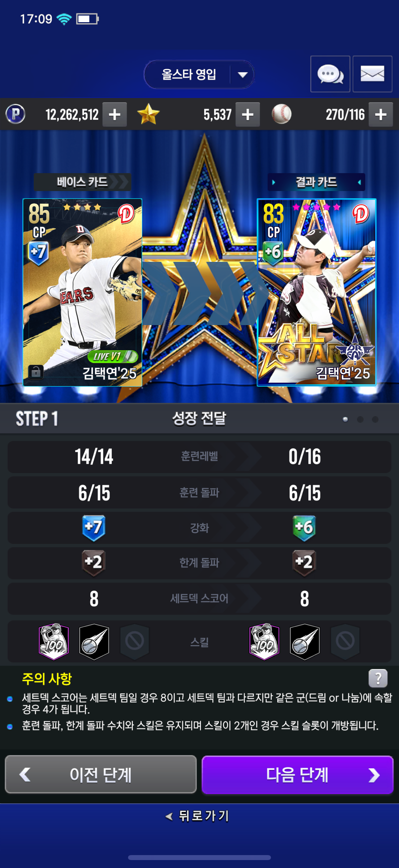Go to the second step page dot
399x868 pixels.
pos(360,419)
